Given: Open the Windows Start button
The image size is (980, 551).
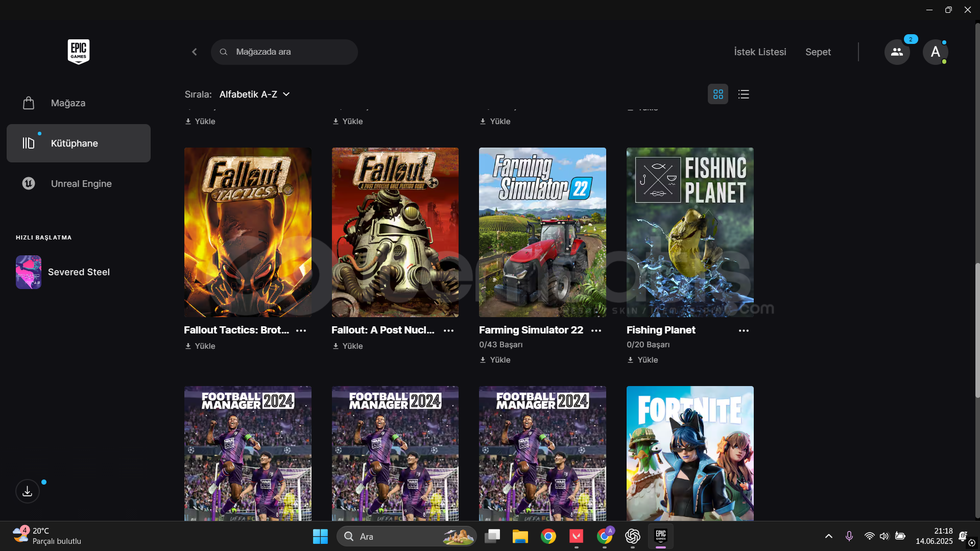Looking at the screenshot, I should coord(320,537).
